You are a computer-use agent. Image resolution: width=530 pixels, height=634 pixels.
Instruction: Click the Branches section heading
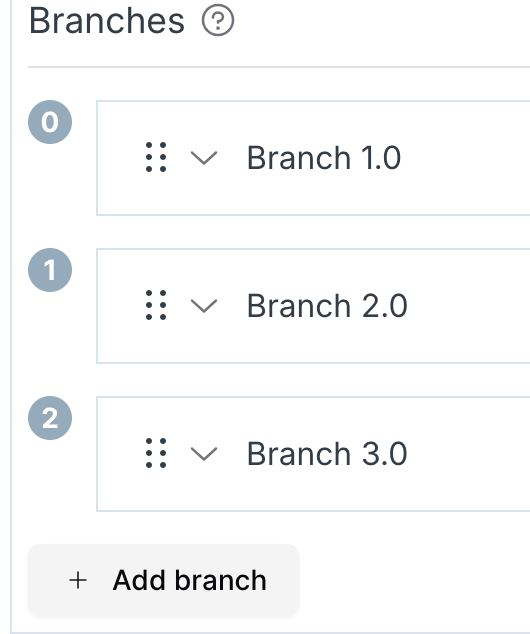click(x=107, y=21)
